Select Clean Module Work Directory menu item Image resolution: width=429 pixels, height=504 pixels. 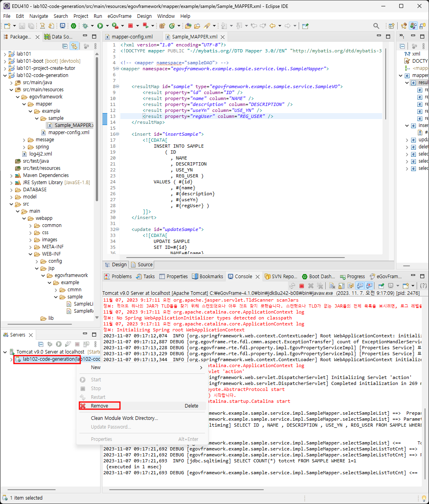141,418
